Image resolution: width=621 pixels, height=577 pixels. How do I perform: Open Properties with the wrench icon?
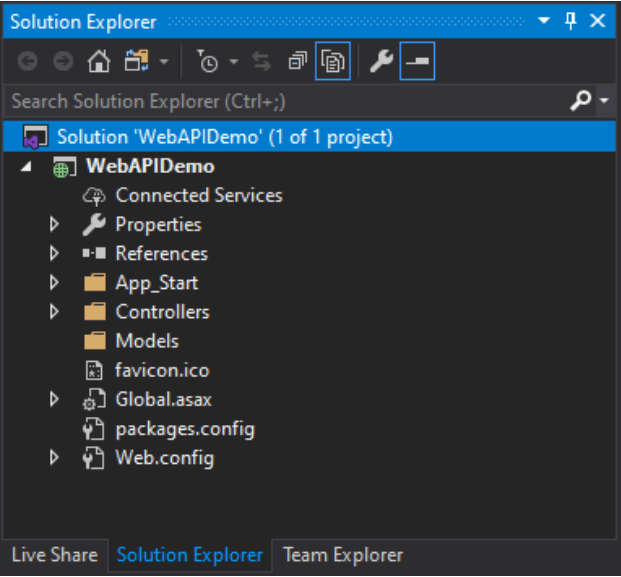pos(380,62)
